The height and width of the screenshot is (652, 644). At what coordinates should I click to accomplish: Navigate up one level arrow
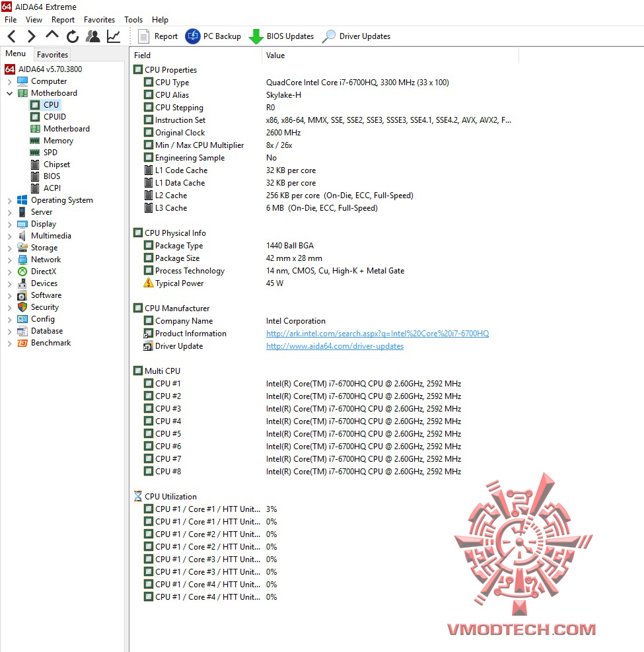coord(52,36)
